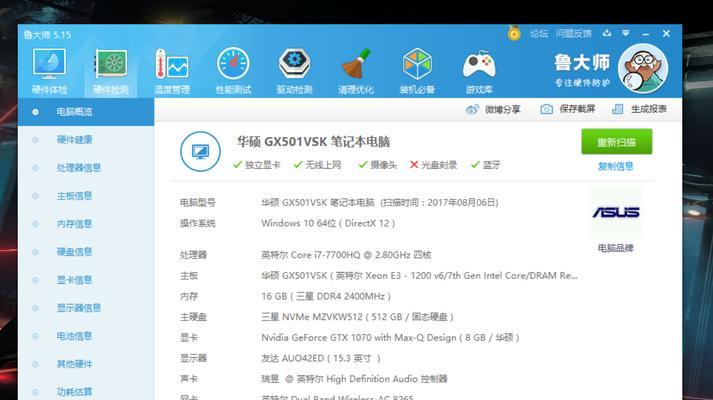Open 驱动检测 driver detection icon
Viewport: 713px width, 400px height.
pyautogui.click(x=295, y=71)
